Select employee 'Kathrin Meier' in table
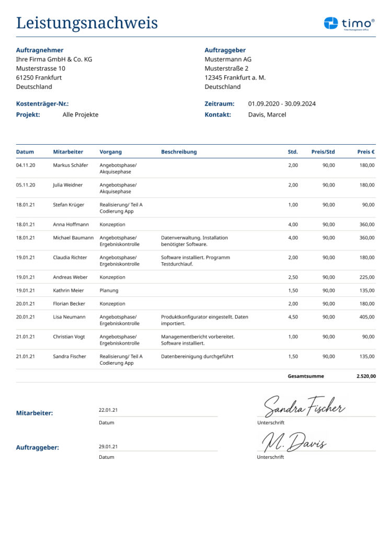This screenshot has width=392, height=535. 68,290
